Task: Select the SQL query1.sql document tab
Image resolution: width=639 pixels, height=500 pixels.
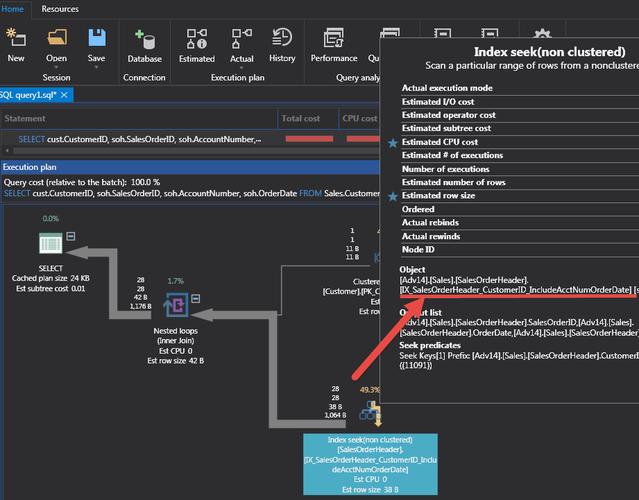Action: point(28,95)
